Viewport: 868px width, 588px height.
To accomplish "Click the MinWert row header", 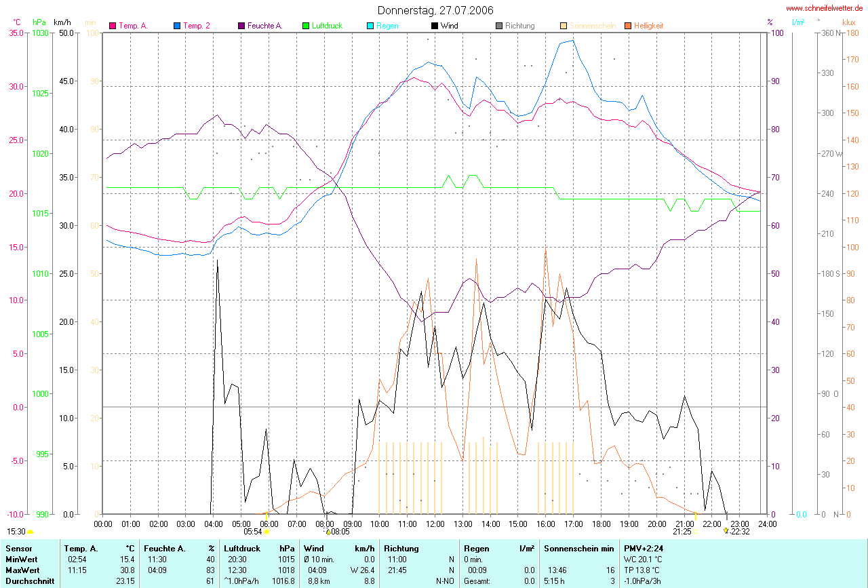I will 21,559.
